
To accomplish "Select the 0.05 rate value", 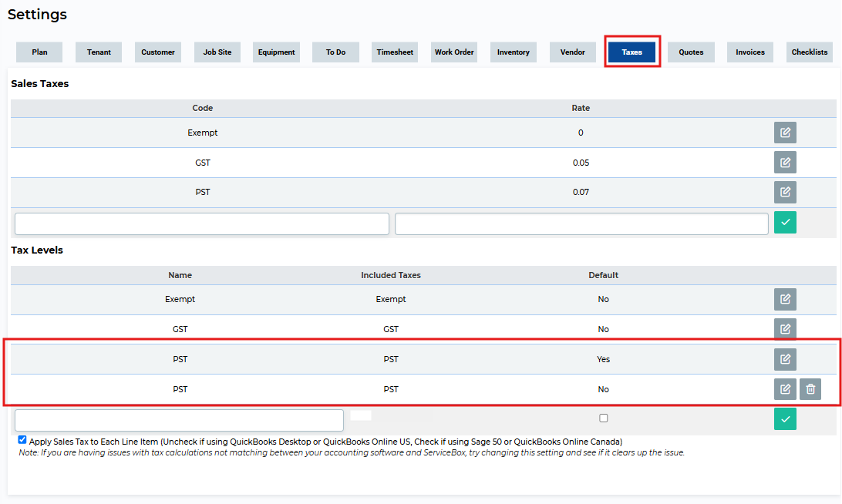I will pos(581,163).
